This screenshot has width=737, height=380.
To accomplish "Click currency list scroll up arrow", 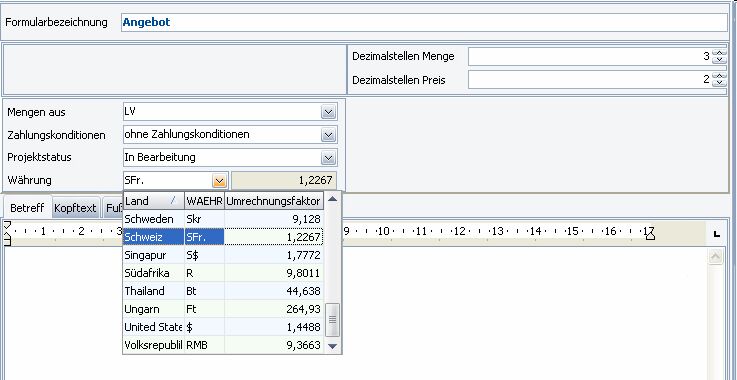I will (332, 199).
